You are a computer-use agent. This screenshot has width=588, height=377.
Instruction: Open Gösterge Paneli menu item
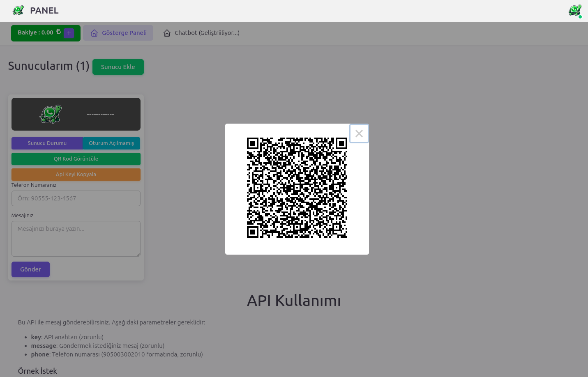118,33
